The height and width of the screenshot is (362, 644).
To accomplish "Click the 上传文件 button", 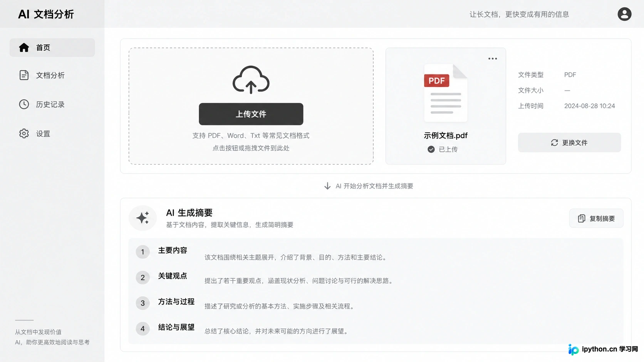I will click(x=251, y=114).
